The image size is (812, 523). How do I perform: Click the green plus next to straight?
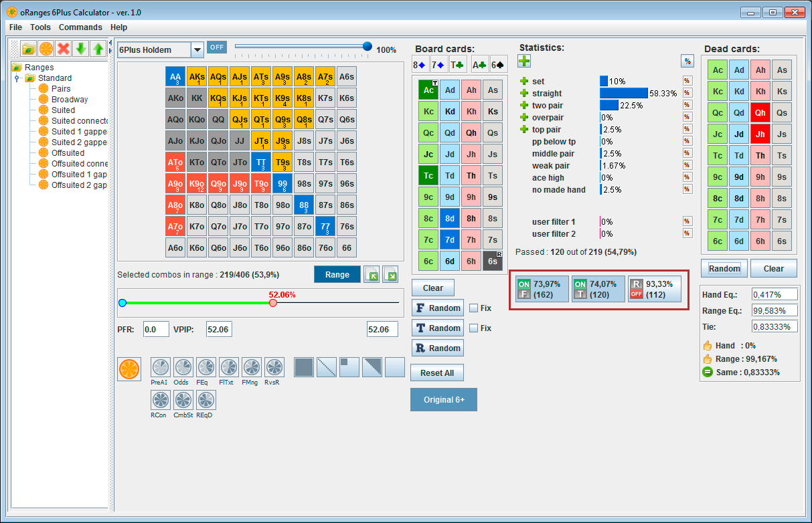(x=524, y=94)
